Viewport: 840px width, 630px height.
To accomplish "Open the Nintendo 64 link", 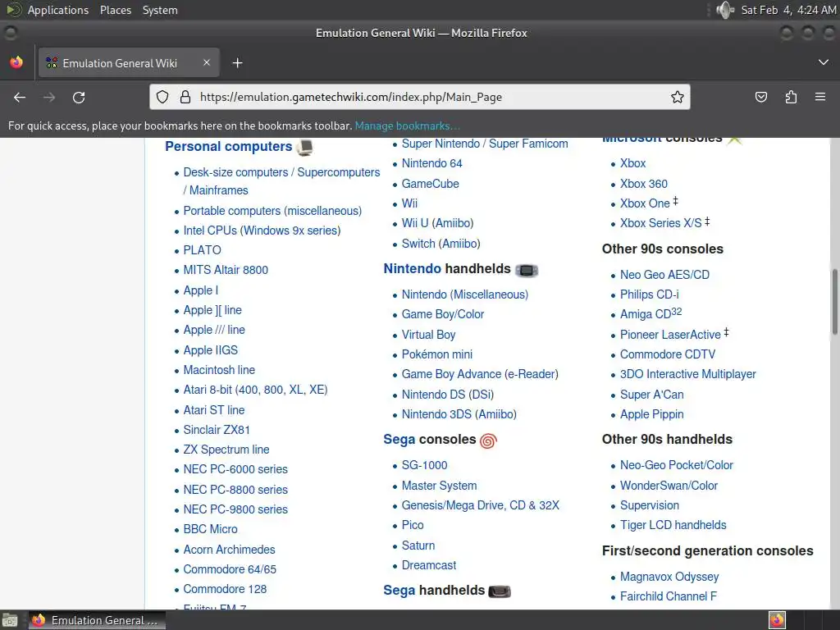I will point(431,163).
